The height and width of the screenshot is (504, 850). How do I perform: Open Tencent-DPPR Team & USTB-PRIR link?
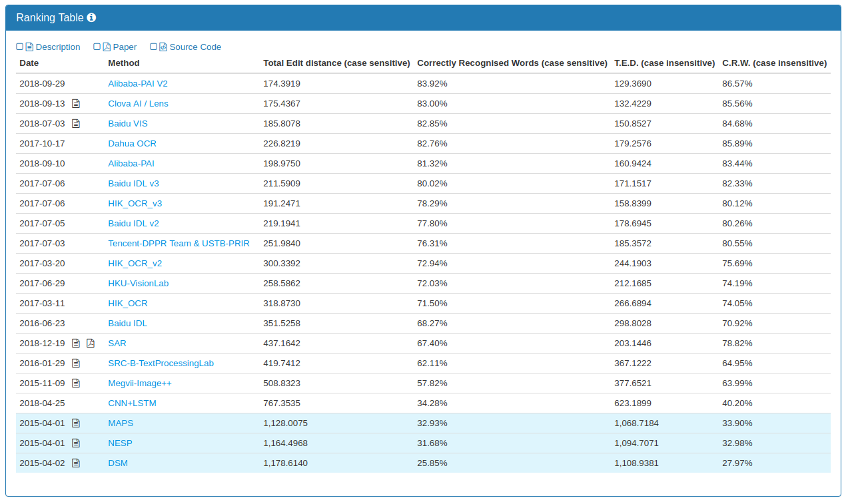tap(179, 243)
